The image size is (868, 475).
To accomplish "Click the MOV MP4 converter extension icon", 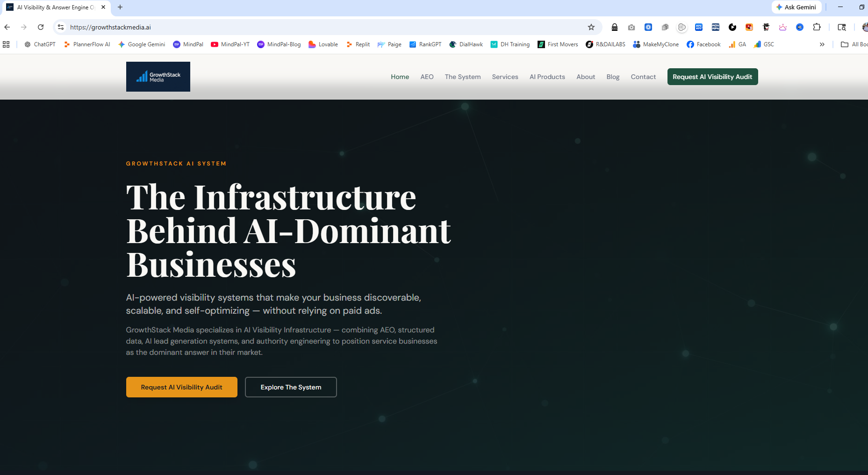I will pos(715,27).
